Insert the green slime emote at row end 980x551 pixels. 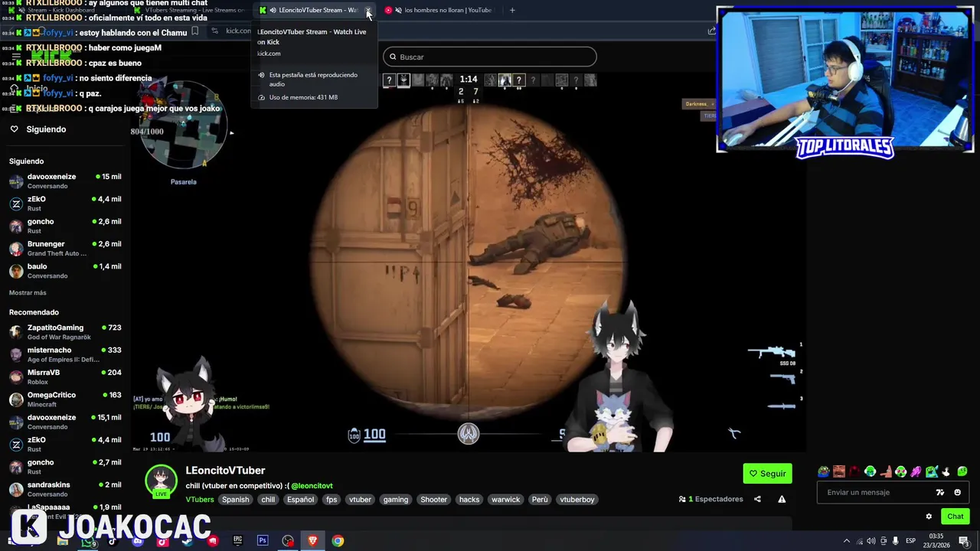pyautogui.click(x=962, y=471)
